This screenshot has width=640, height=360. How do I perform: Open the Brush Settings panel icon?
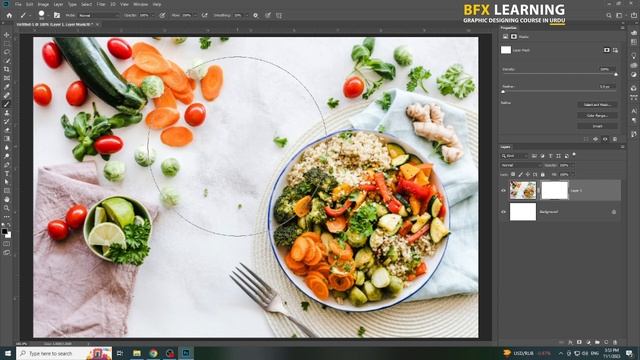coord(57,15)
